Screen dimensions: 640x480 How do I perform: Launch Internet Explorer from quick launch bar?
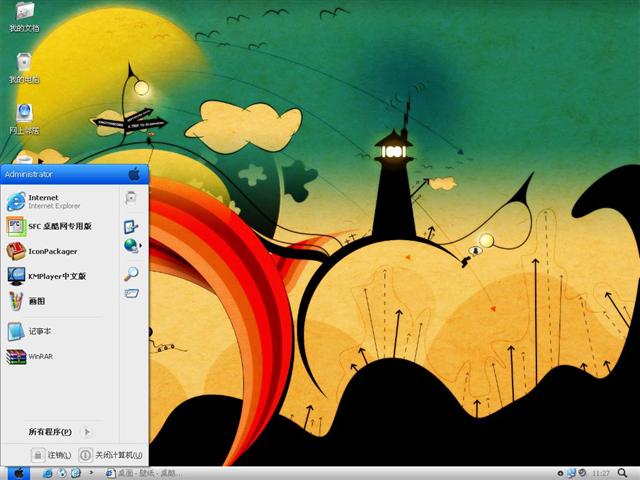48,473
